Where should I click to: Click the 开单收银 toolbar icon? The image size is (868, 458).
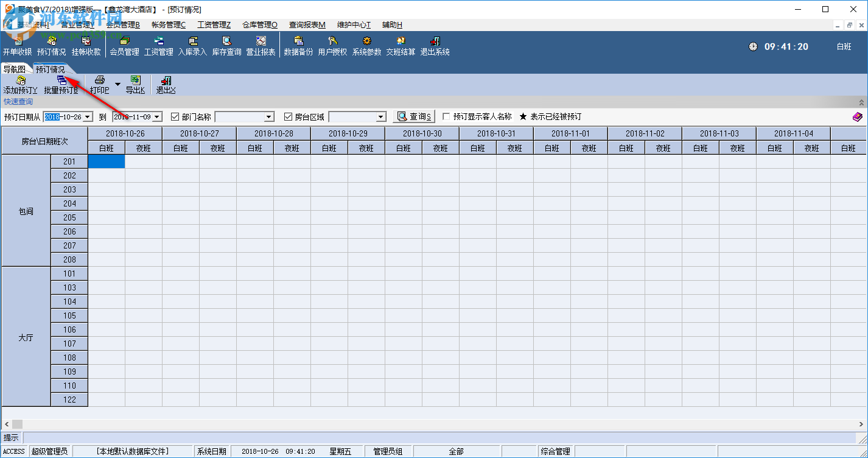pyautogui.click(x=17, y=46)
